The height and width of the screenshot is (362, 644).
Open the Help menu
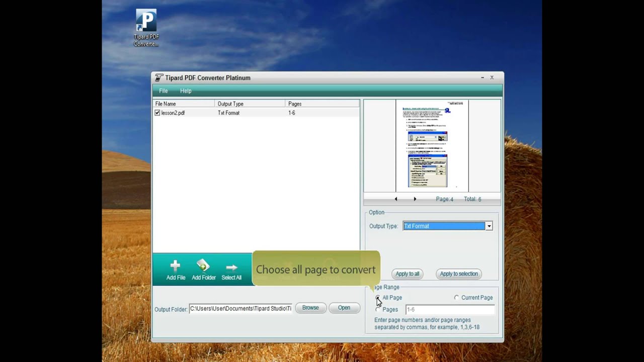(x=186, y=91)
